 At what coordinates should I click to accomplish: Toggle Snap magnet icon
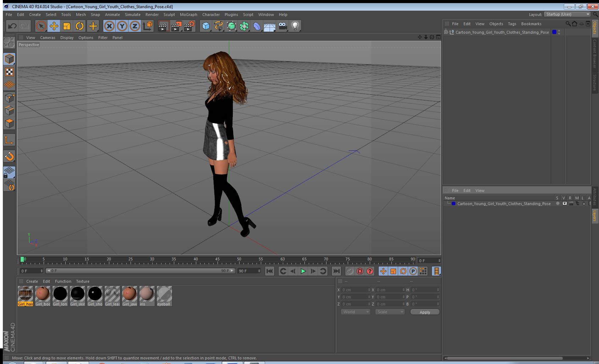point(9,156)
